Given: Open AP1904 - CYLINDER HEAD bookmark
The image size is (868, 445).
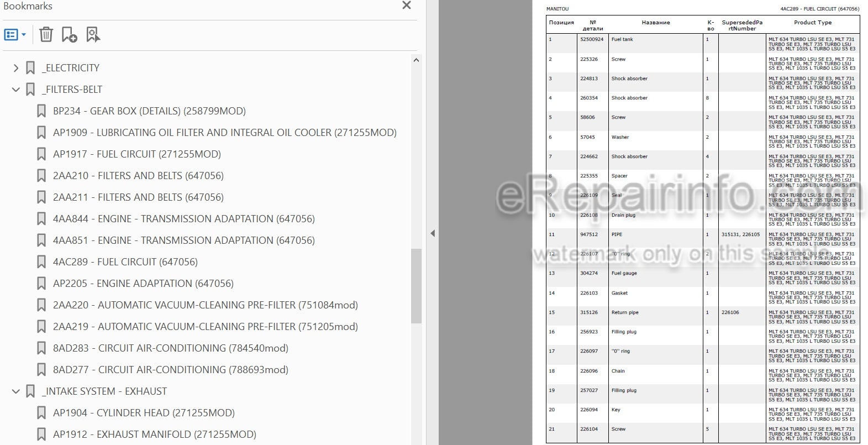Looking at the screenshot, I should pos(144,413).
